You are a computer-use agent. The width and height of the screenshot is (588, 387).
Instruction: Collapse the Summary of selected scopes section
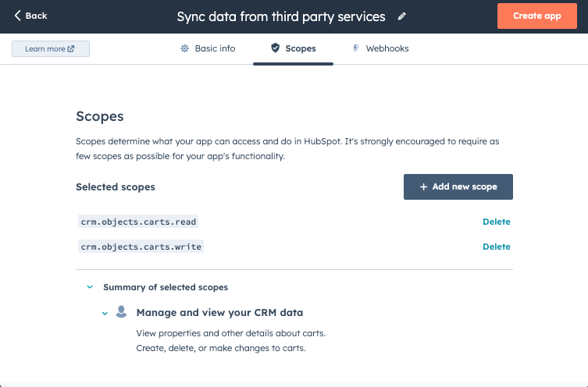[x=90, y=288]
